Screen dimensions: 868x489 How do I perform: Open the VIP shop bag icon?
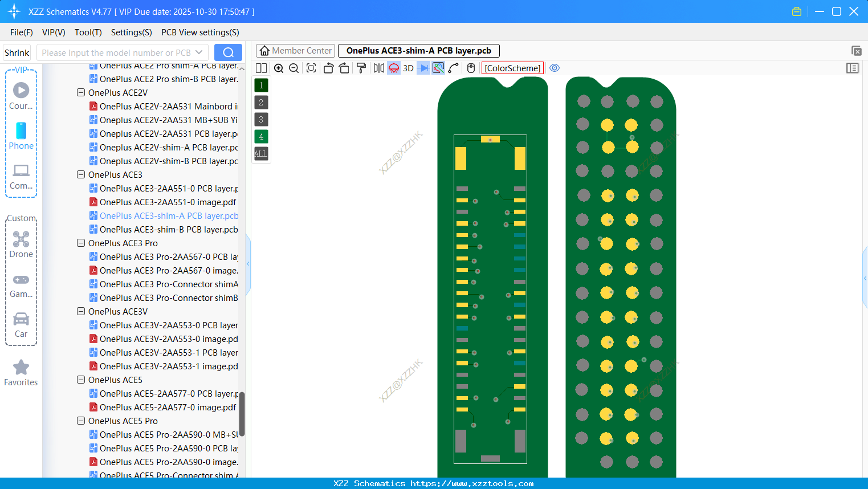click(797, 11)
